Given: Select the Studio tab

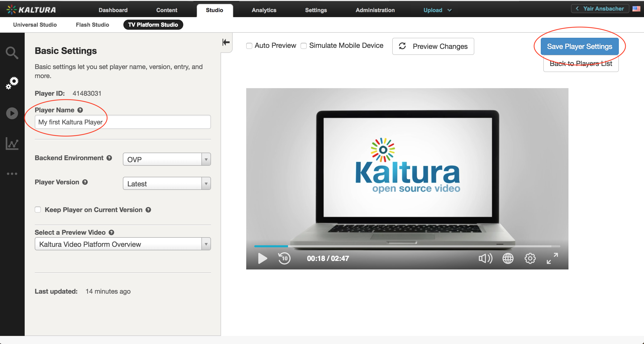Looking at the screenshot, I should coord(214,10).
